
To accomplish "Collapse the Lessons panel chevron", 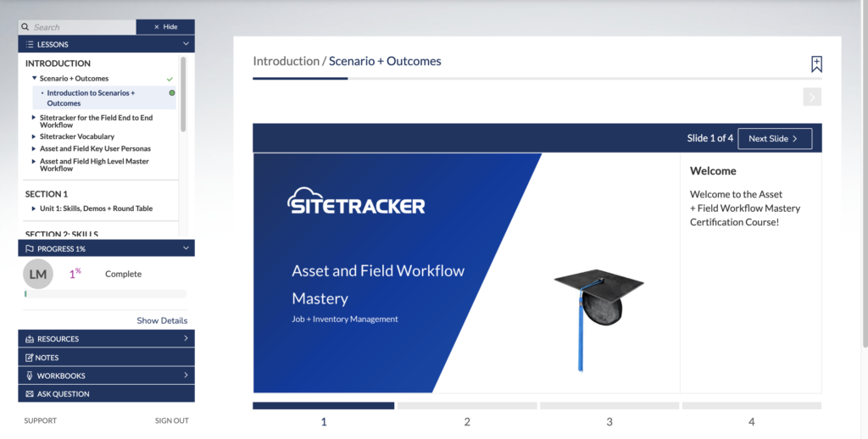I will [x=186, y=44].
